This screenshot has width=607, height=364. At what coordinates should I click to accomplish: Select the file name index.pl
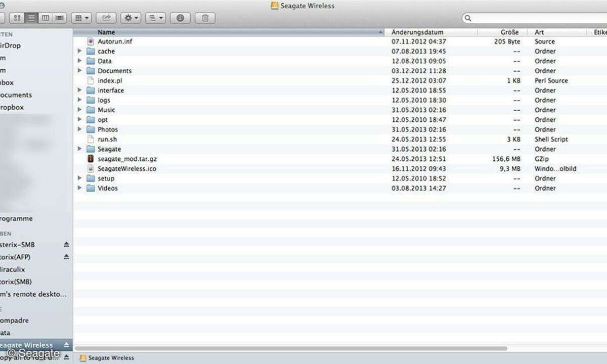(x=110, y=80)
